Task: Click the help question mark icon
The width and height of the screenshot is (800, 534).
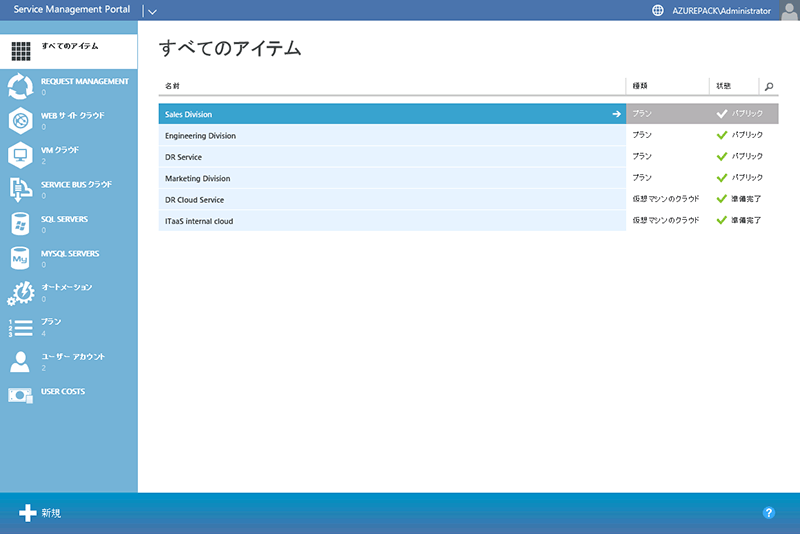Action: (769, 513)
